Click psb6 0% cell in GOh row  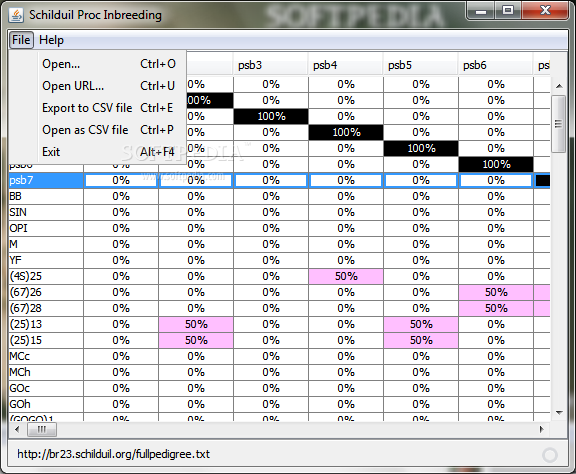click(x=496, y=404)
